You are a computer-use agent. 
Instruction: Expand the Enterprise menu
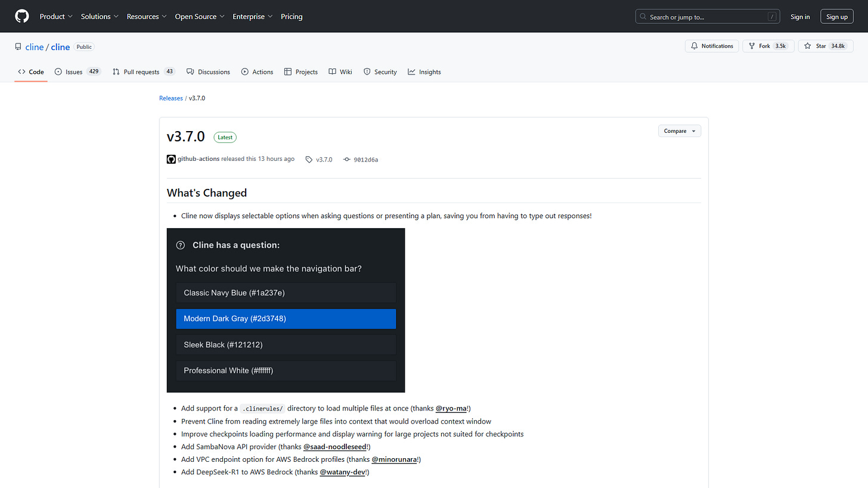click(x=253, y=17)
